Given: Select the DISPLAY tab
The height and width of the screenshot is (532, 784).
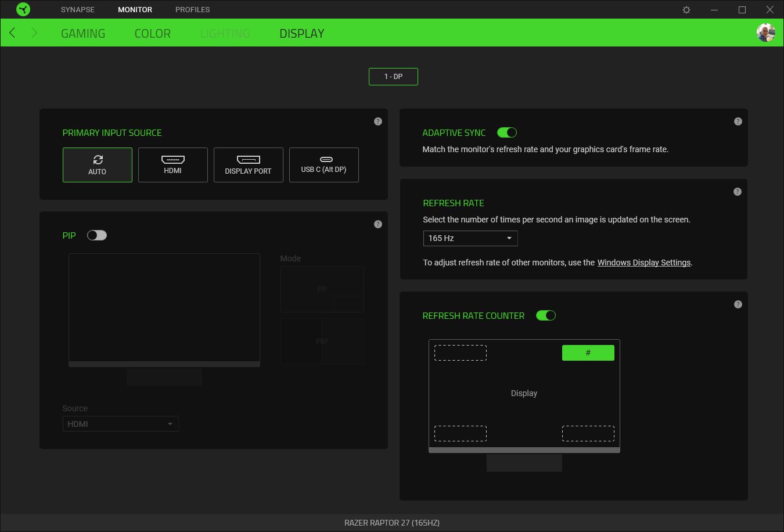Looking at the screenshot, I should pos(302,33).
